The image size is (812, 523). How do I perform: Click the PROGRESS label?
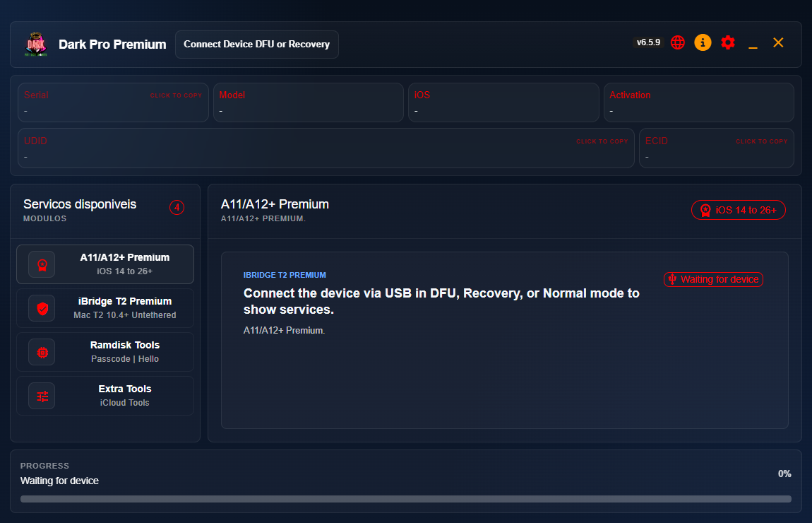pos(44,466)
